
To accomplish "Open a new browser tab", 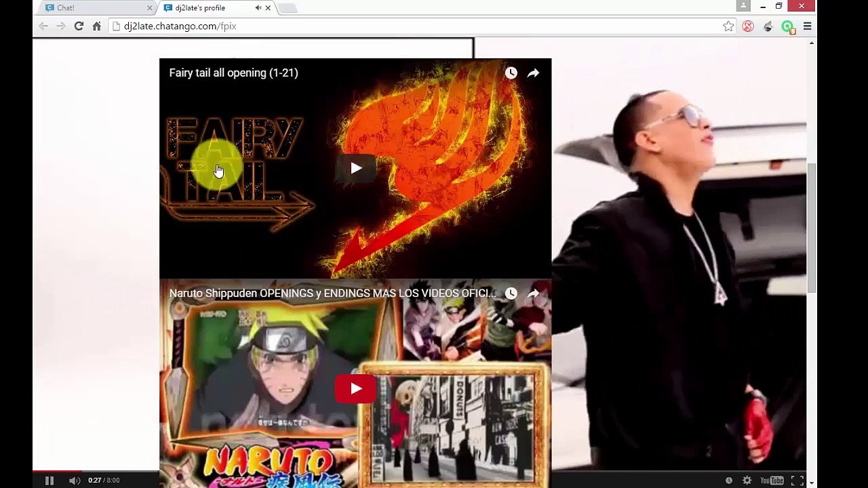I will (287, 7).
